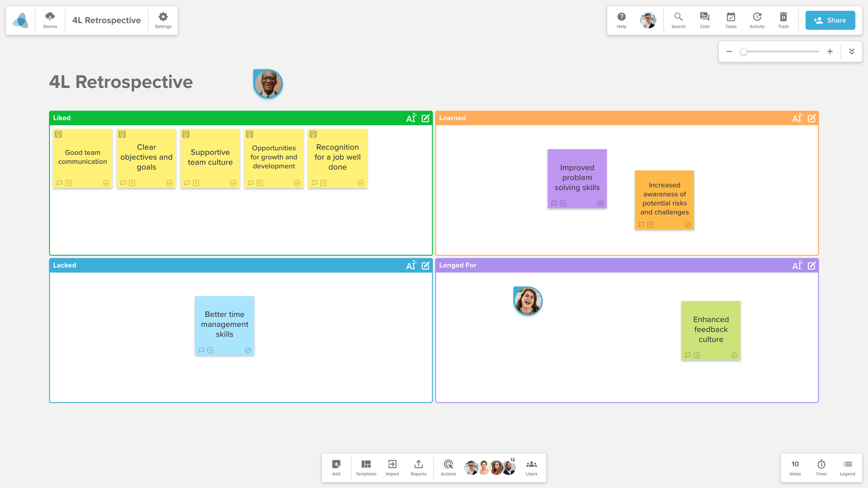Open the Import tool

pyautogui.click(x=392, y=467)
